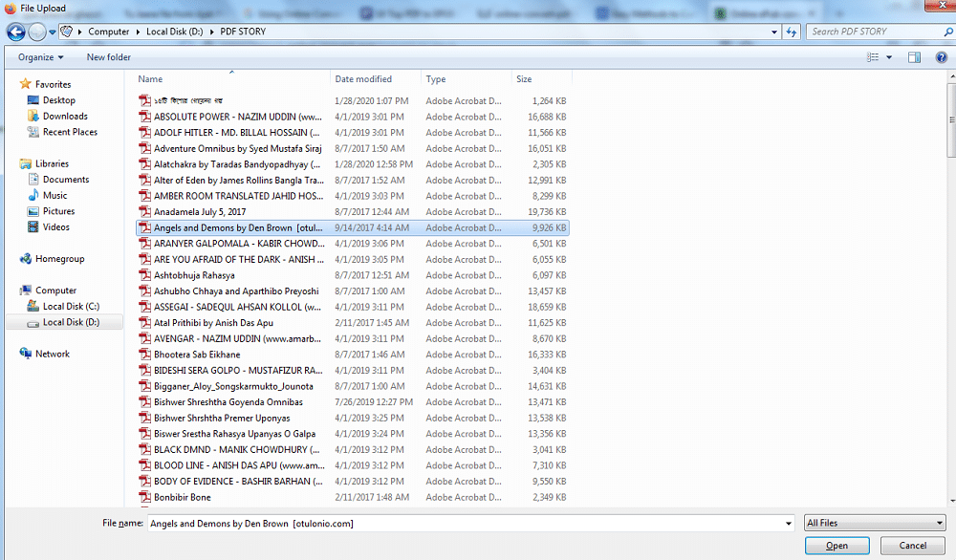Open the recent locations dropdown arrow
The width and height of the screenshot is (956, 560).
click(53, 32)
